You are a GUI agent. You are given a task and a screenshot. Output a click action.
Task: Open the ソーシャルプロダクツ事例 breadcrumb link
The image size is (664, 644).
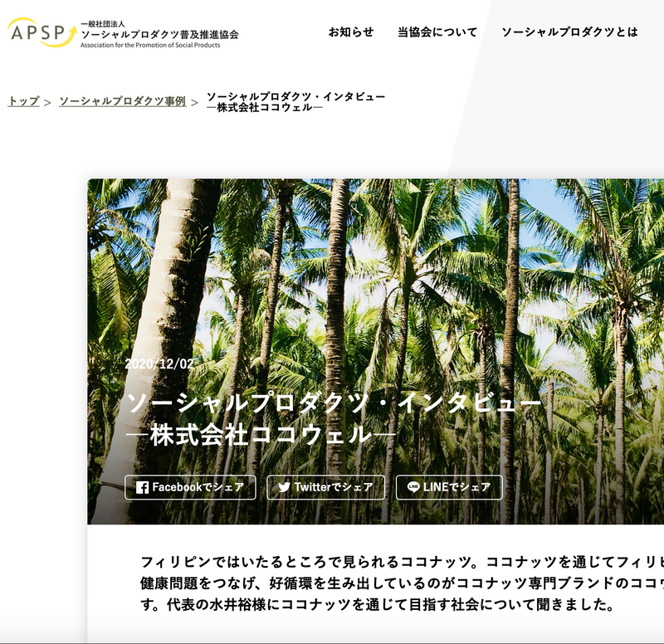(122, 101)
